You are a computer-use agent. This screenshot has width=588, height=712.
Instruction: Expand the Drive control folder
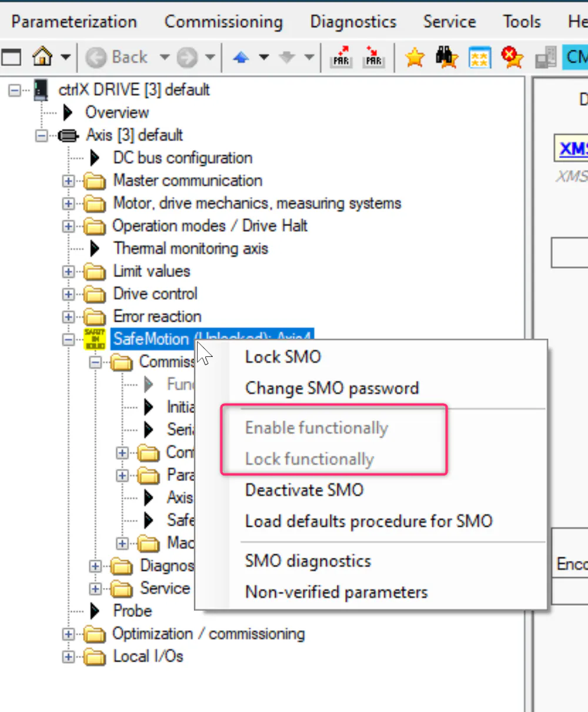coord(68,295)
